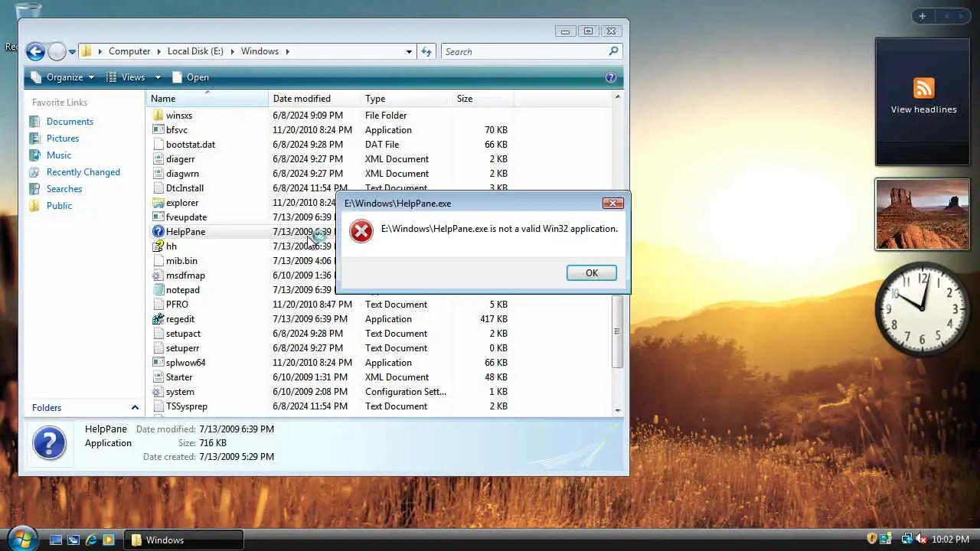Select the hh help application icon
Image resolution: width=980 pixels, height=551 pixels.
point(158,246)
